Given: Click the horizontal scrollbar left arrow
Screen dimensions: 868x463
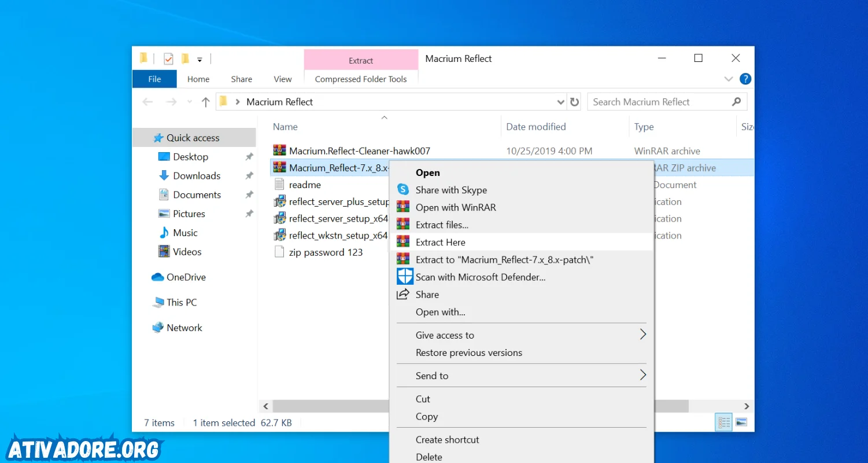Looking at the screenshot, I should (266, 406).
